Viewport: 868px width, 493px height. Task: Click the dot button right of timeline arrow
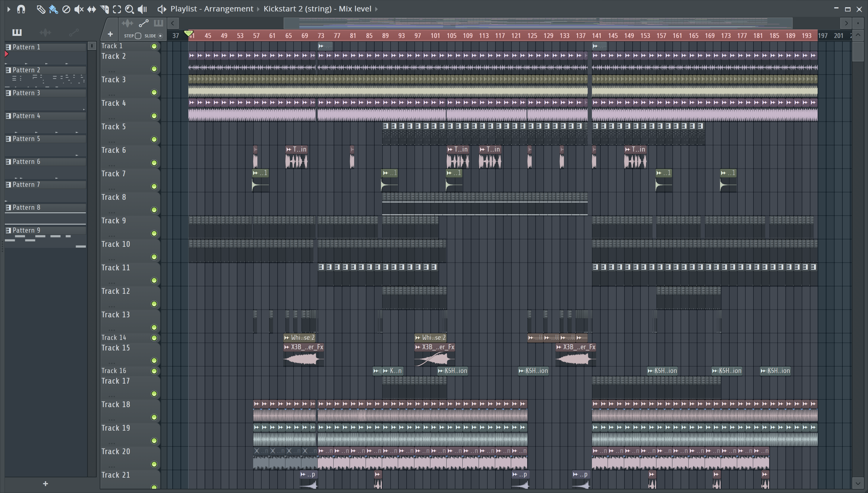858,24
